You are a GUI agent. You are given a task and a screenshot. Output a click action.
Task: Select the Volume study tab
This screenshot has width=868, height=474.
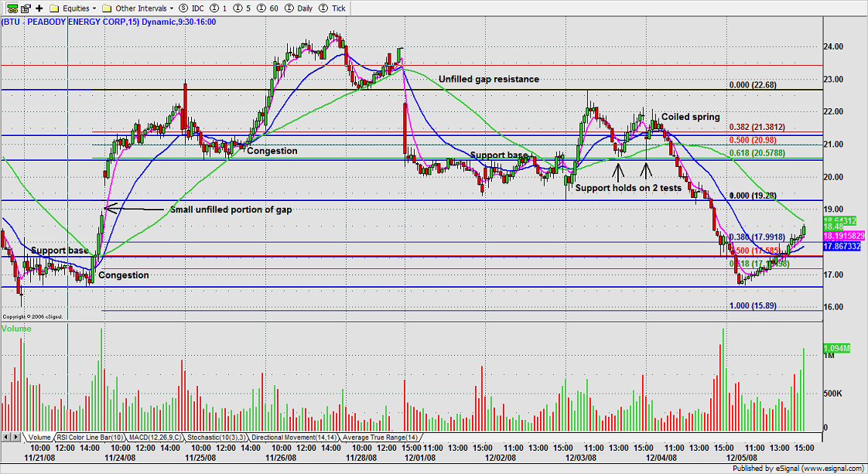39,438
